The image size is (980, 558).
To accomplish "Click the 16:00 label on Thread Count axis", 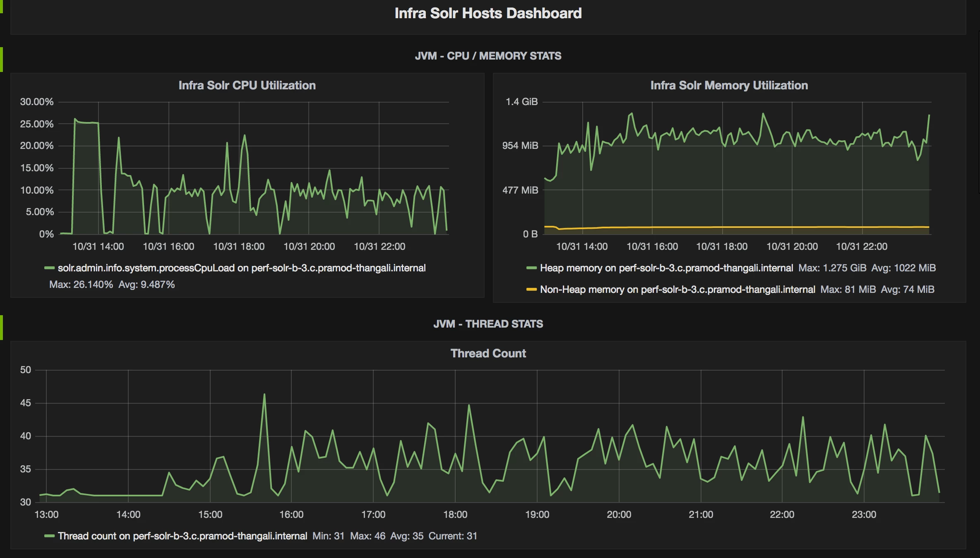I will [x=291, y=515].
